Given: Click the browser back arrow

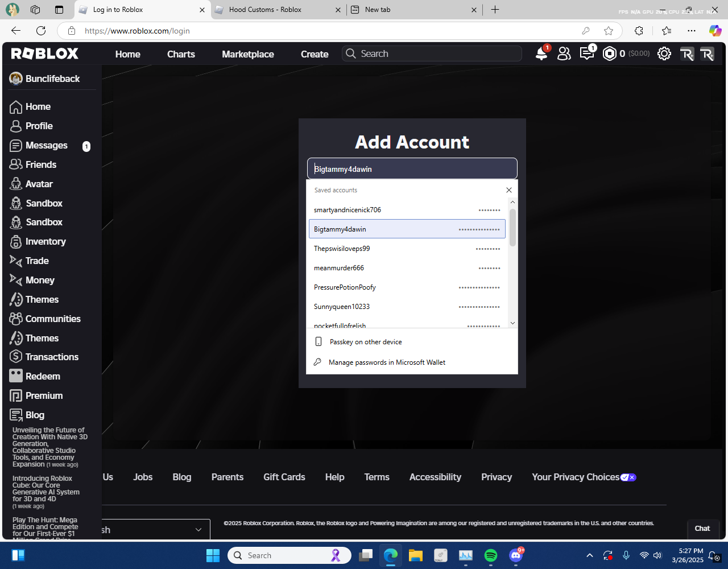Looking at the screenshot, I should click(x=16, y=31).
